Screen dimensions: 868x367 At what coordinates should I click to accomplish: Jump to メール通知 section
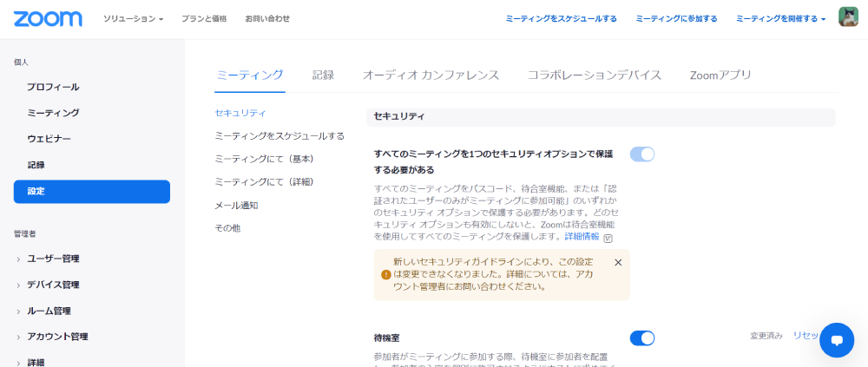pos(236,206)
